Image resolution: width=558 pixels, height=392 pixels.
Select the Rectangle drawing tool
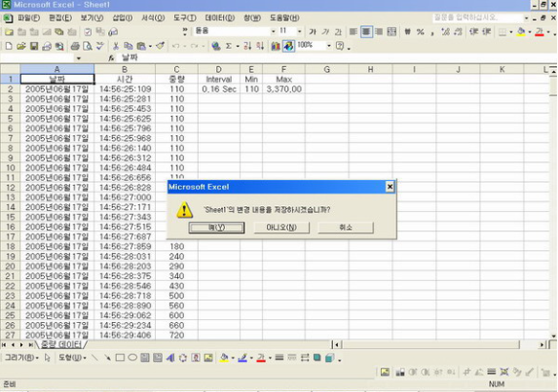click(x=120, y=358)
